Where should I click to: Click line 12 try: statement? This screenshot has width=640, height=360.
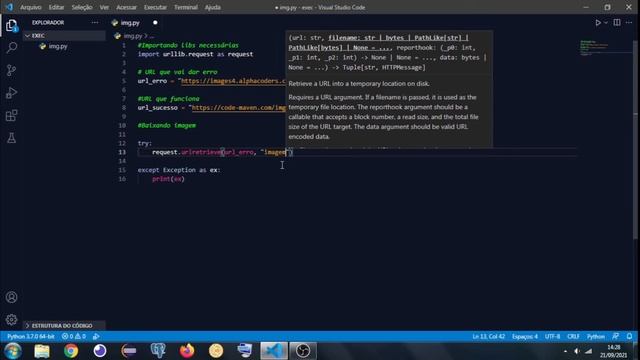tap(144, 143)
